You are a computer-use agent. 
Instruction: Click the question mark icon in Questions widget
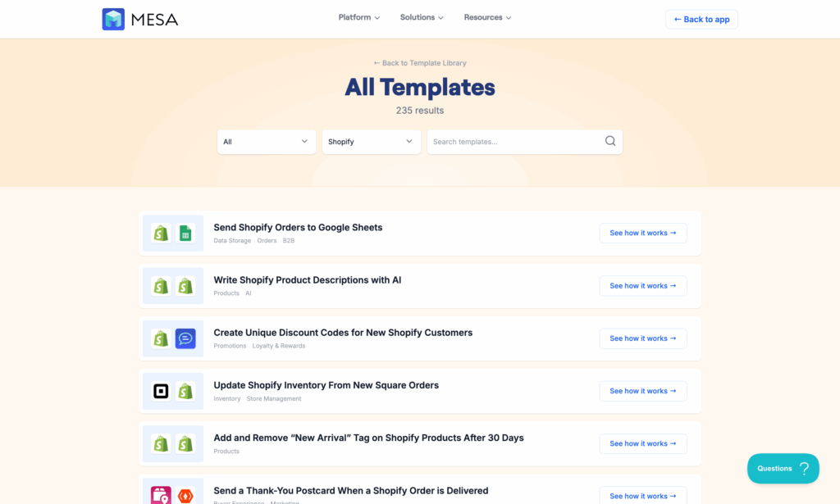[x=804, y=469]
